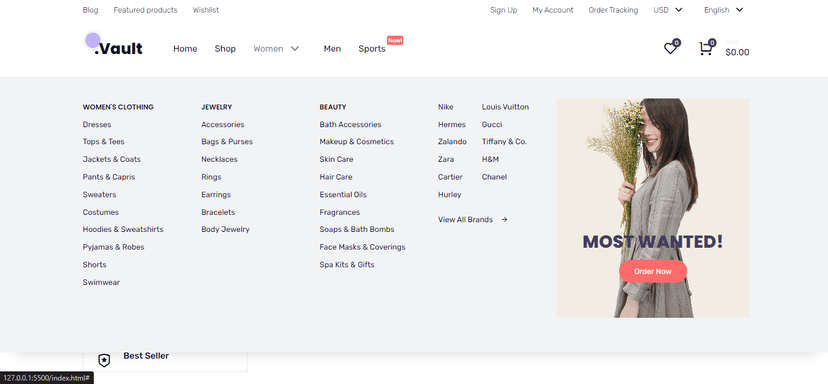828x384 pixels.
Task: Select Dresses under Women's Clothing
Action: pyautogui.click(x=97, y=125)
